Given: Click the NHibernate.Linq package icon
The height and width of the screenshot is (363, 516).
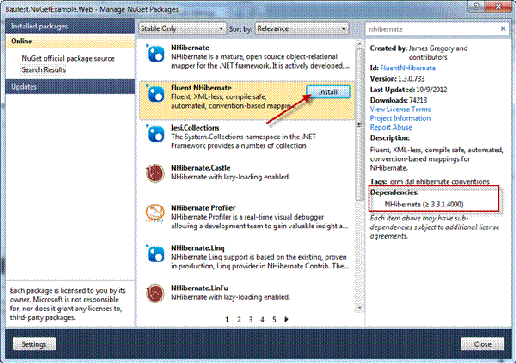Looking at the screenshot, I should click(155, 254).
